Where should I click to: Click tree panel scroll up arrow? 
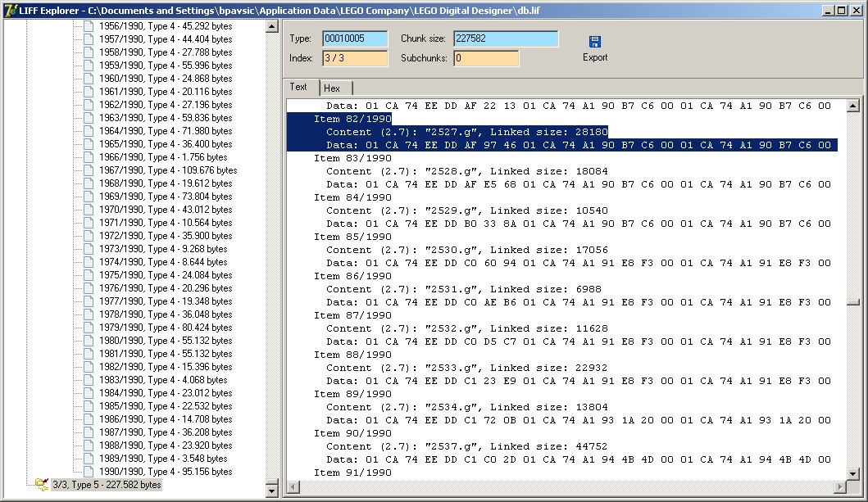[x=272, y=26]
